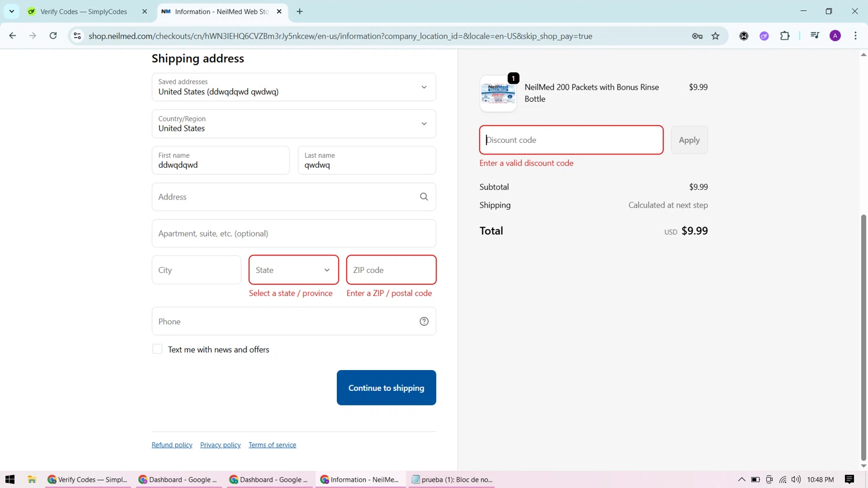Viewport: 868px width, 488px height.
Task: Expand the Country/Region dropdown
Action: [294, 124]
